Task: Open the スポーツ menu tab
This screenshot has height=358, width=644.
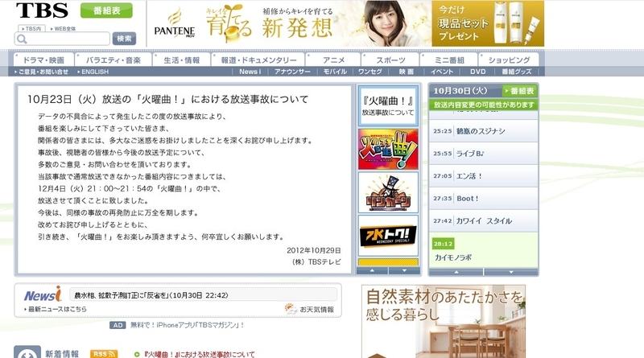Action: coord(390,60)
